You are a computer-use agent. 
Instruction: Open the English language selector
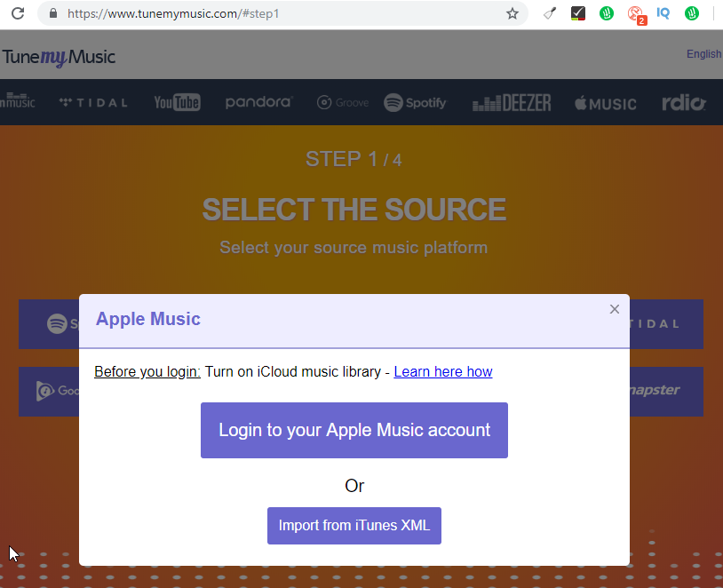pos(703,54)
